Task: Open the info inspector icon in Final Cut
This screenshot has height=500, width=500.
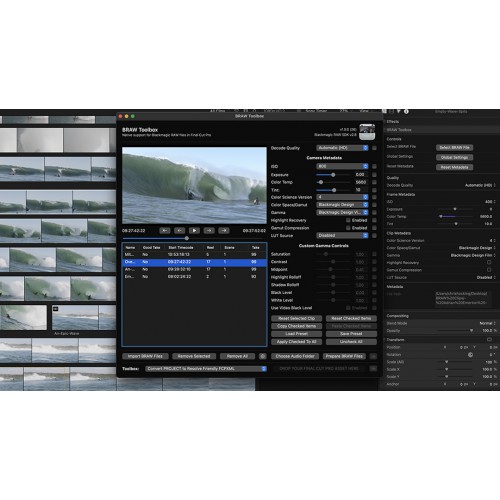Action: 406,112
